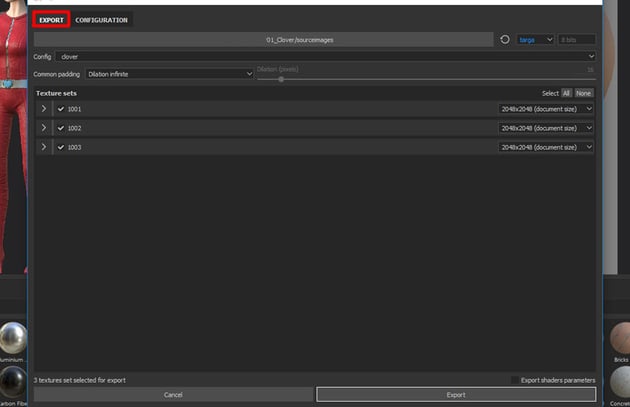Click the '3 textures set selected for export' text
The height and width of the screenshot is (407, 630).
[x=80, y=380]
